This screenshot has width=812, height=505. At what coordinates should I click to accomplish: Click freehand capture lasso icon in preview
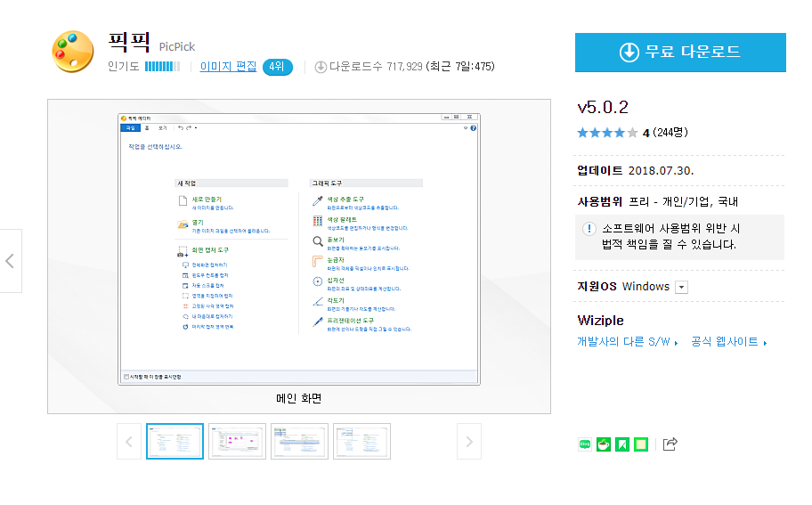[185, 316]
